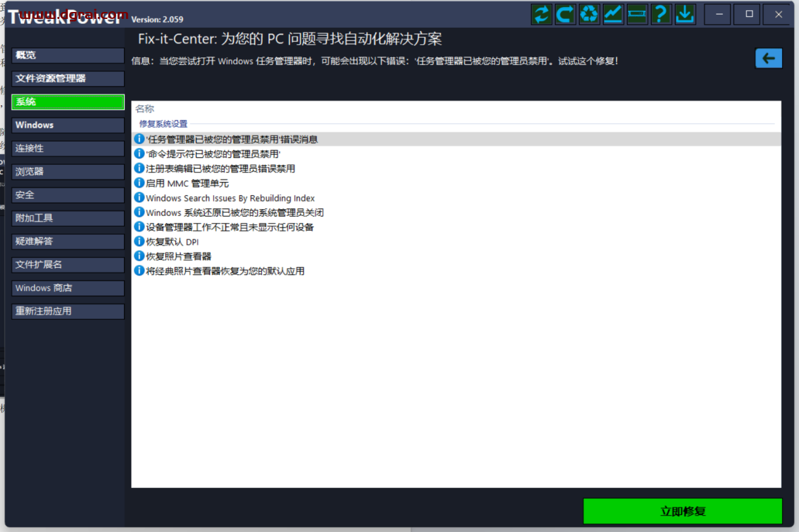Click info icon beside '任务管理器已被您的管理员禁用'
The image size is (799, 532).
[139, 139]
